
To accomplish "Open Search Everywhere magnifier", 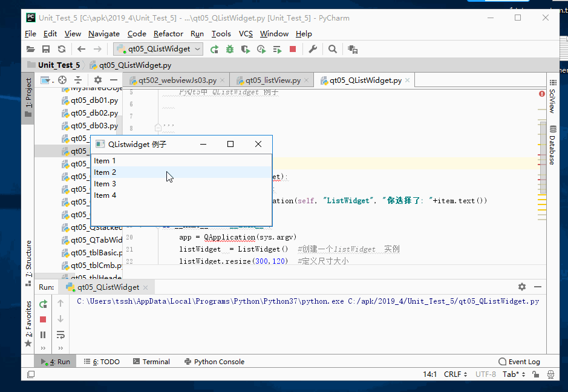I will pyautogui.click(x=332, y=49).
